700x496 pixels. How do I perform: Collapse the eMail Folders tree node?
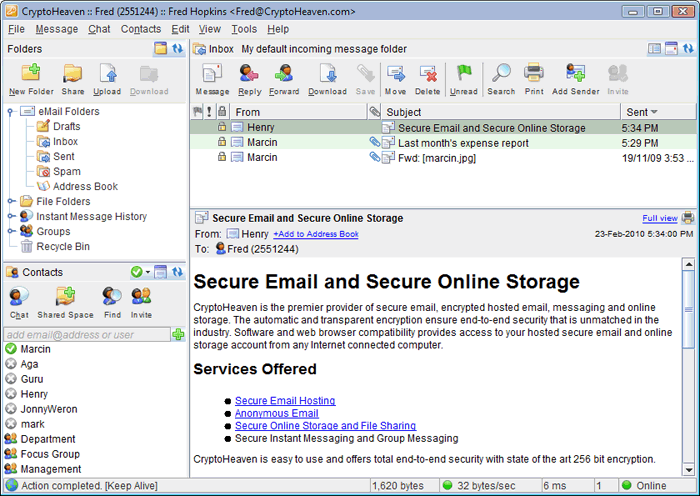(10, 111)
